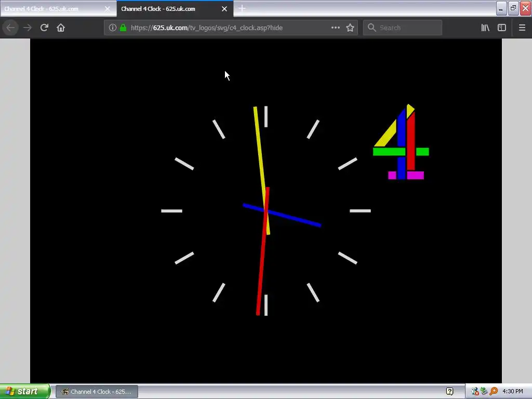The height and width of the screenshot is (399, 532).
Task: Click the forward navigation arrow
Action: pos(27,28)
